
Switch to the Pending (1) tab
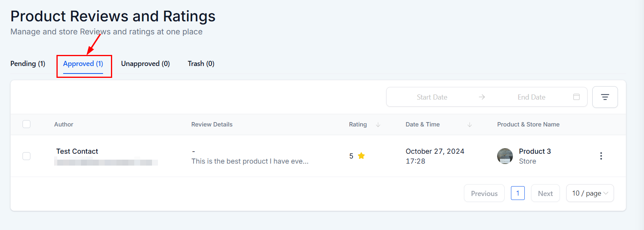coord(28,64)
